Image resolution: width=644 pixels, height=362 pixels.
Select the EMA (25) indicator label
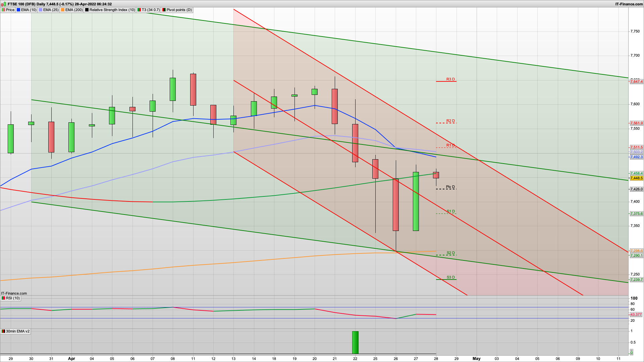(51, 10)
